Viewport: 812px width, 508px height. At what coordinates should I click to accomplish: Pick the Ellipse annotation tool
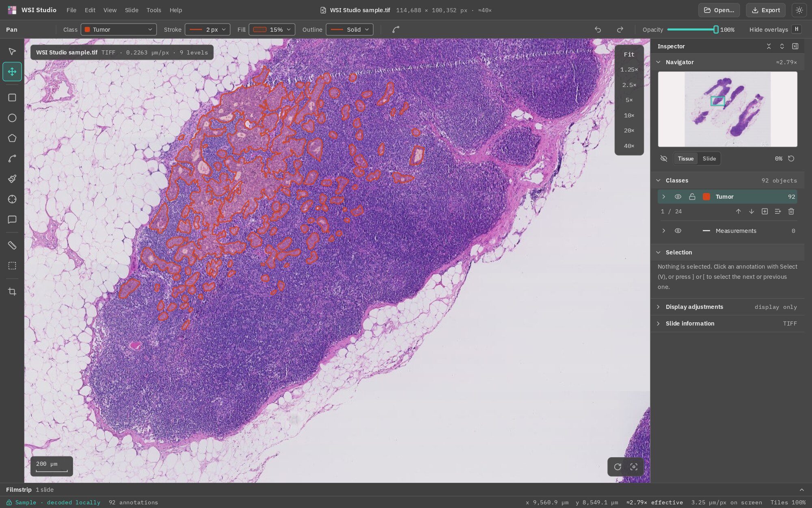point(12,118)
